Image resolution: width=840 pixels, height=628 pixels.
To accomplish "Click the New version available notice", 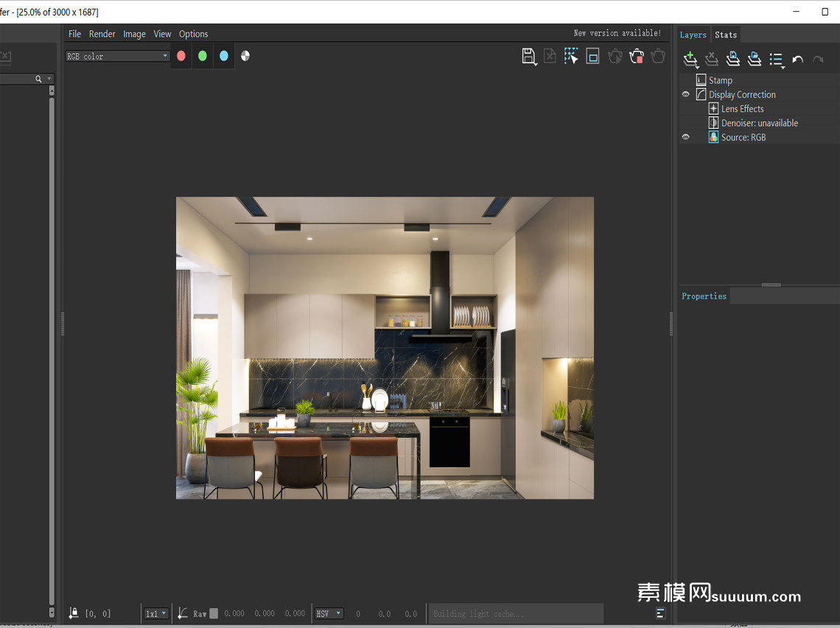I will click(x=617, y=33).
